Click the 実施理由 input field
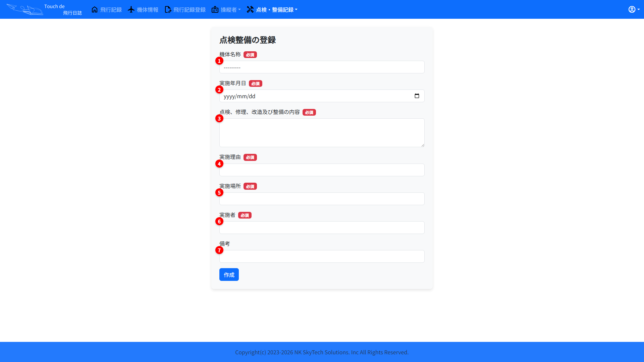Viewport: 644px width, 362px height. click(x=322, y=170)
